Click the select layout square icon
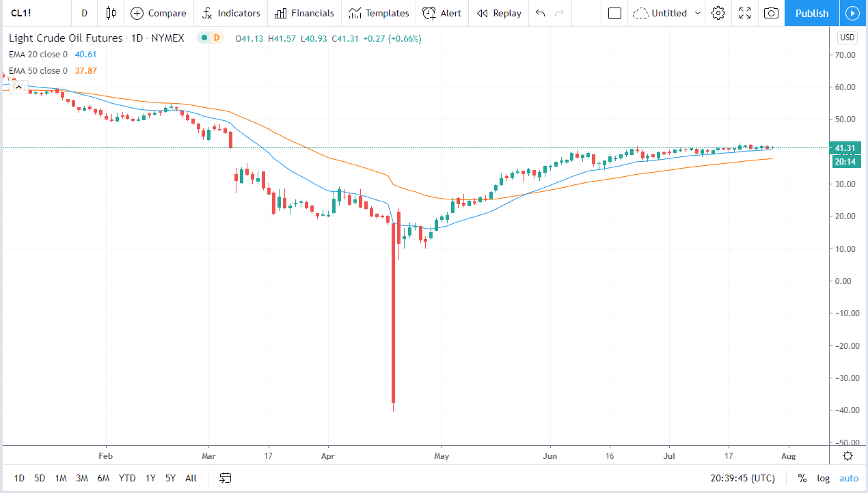868x493 pixels. click(614, 13)
